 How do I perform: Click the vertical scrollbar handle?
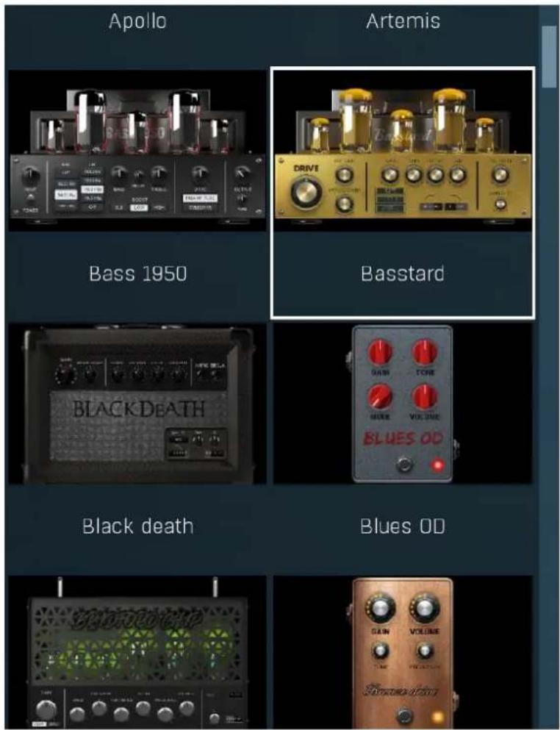[549, 57]
